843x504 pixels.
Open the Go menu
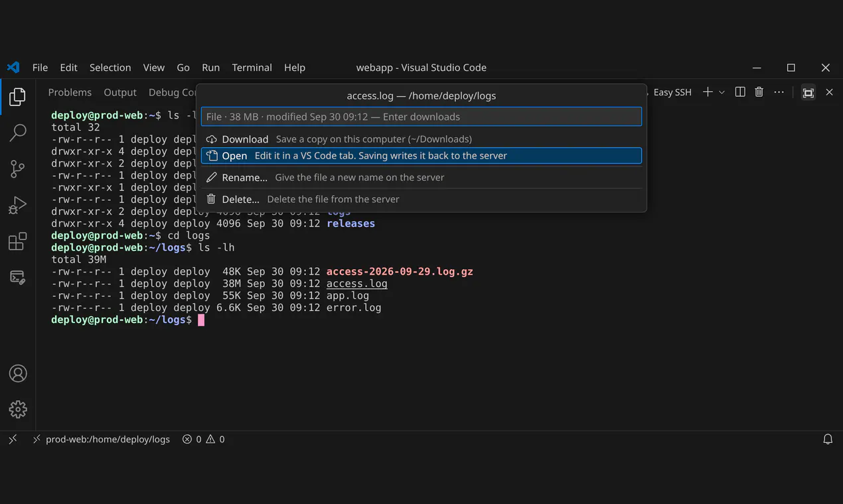click(183, 68)
